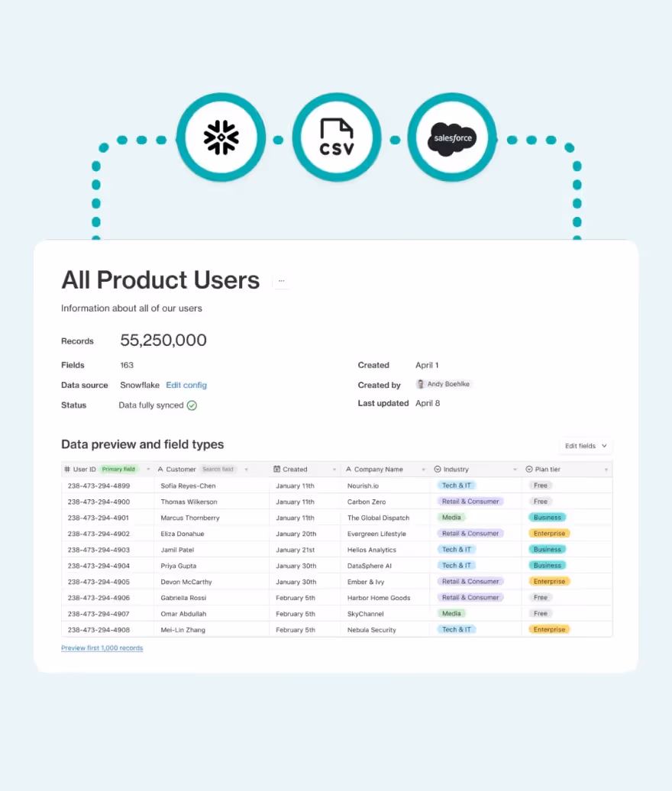Click the select-type icon in Plan tier header
672x791 pixels.
[529, 469]
